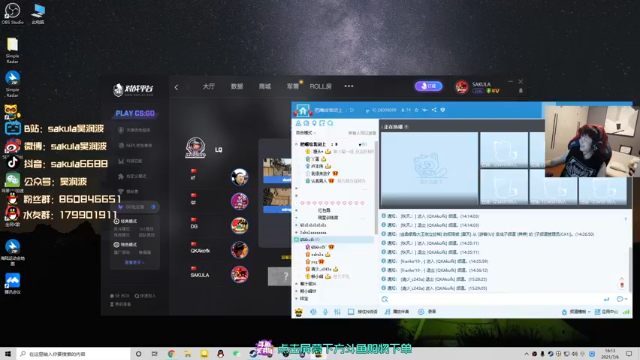Image resolution: width=640 pixels, height=360 pixels.
Task: Open the app center button at chat bottom right
Action: coord(607,312)
